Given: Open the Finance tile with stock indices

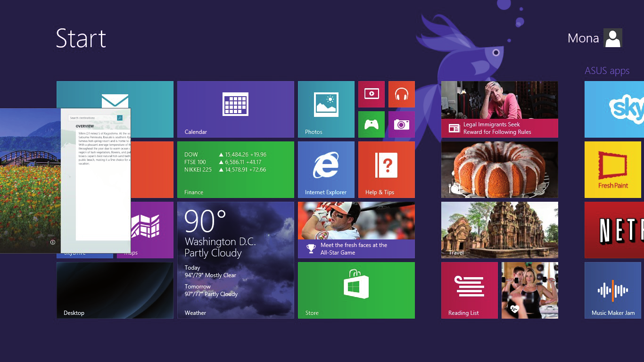Looking at the screenshot, I should [236, 170].
